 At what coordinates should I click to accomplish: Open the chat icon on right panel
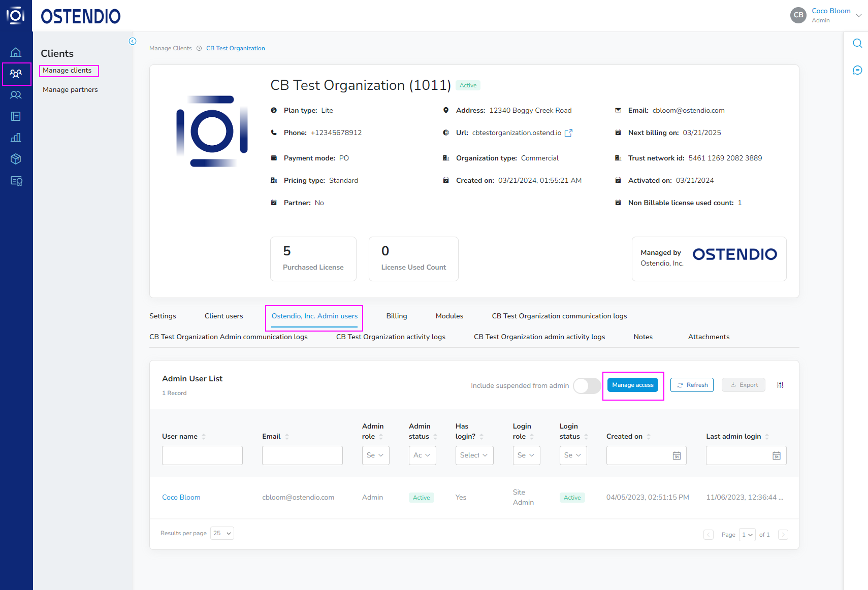point(857,70)
